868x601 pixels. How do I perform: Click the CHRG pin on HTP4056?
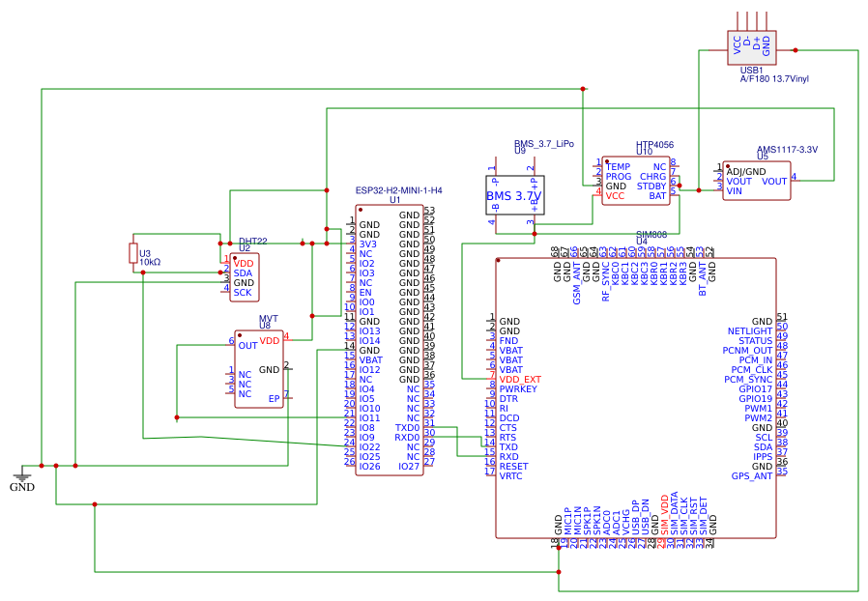point(652,177)
